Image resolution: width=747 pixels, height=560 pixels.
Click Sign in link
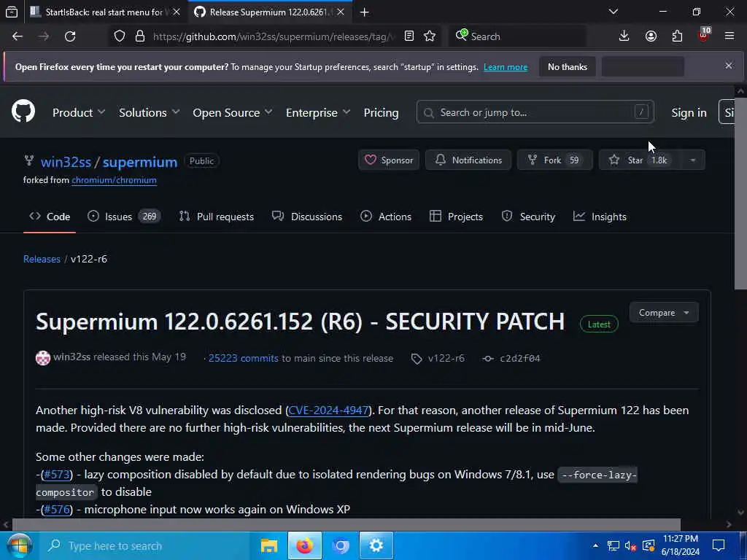[x=689, y=112]
